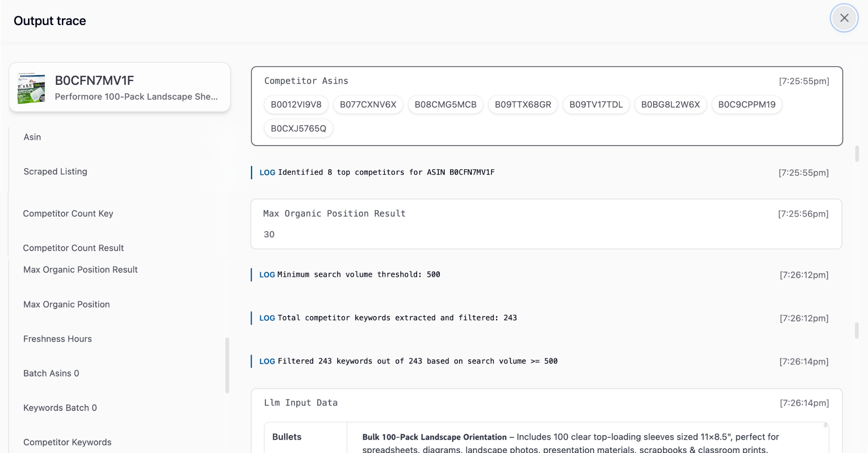Select the Competitor Keywords section

[x=67, y=442]
